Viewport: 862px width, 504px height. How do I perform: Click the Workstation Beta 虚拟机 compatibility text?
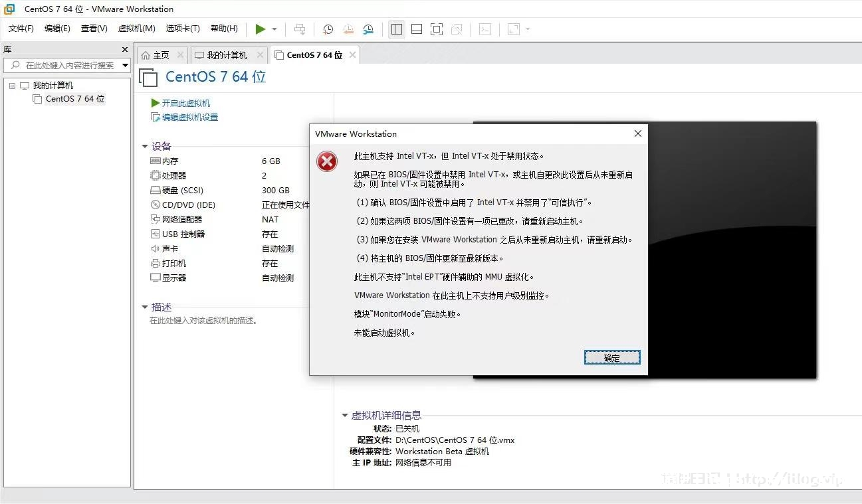(x=443, y=452)
